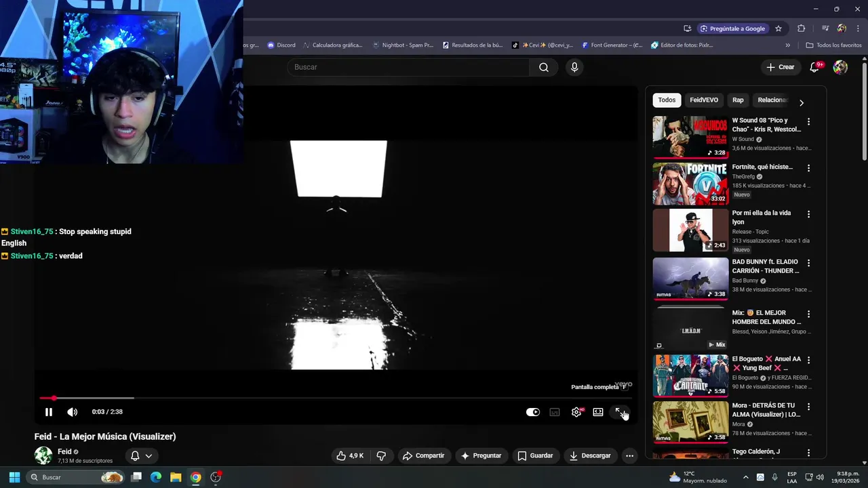Click the page vertical scrollbar
Screen dimensions: 868x488
864,112
